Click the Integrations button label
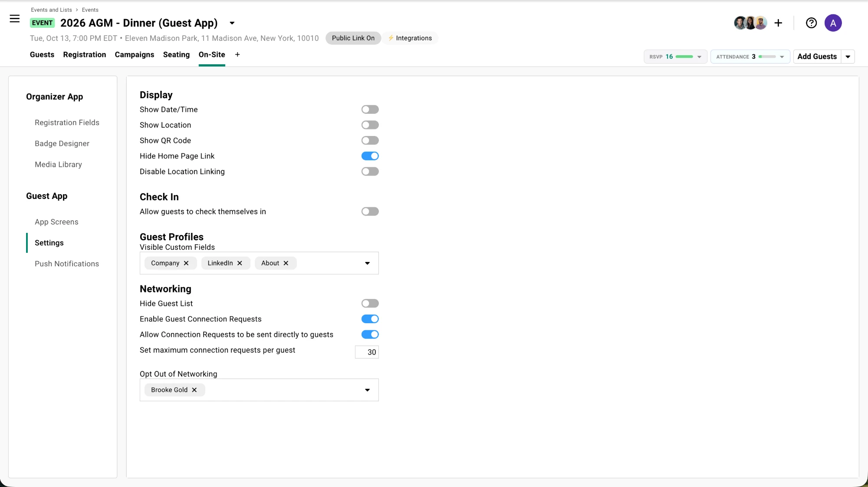 click(414, 38)
